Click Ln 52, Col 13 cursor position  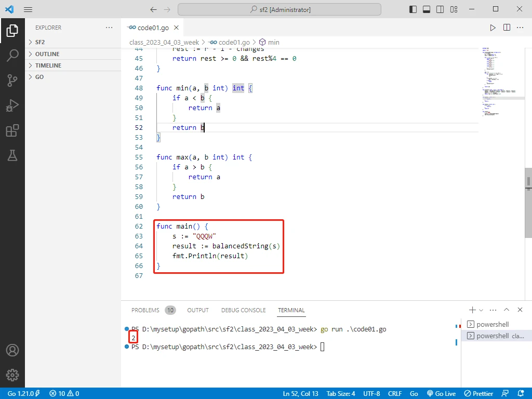coord(301,394)
